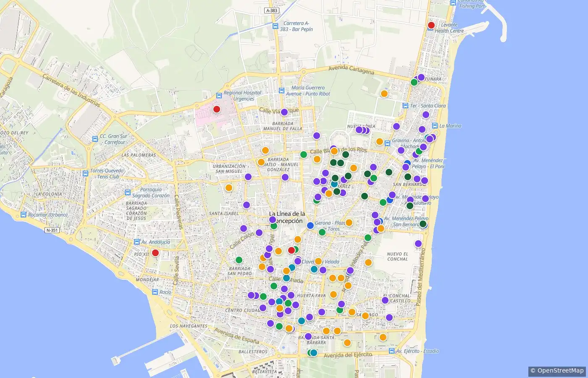Click the blue marker left of Gerona - Plaza de Toros
Image resolution: width=588 pixels, height=378 pixels.
[310, 226]
